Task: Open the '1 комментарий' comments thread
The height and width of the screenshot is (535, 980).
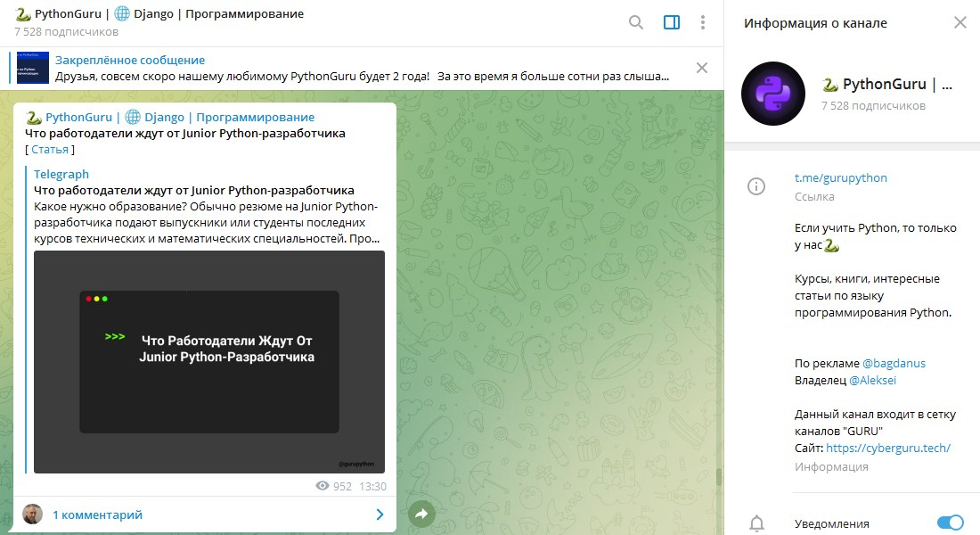Action: pos(97,514)
